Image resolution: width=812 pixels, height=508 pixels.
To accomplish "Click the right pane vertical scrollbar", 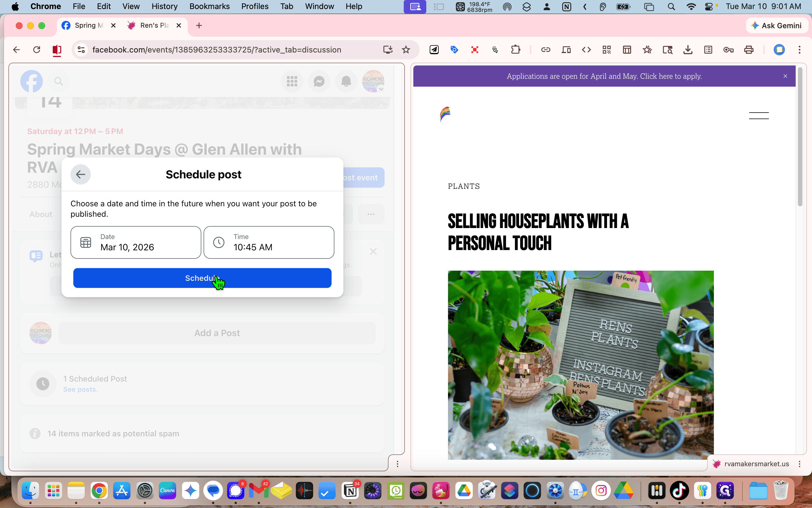I will 800,137.
